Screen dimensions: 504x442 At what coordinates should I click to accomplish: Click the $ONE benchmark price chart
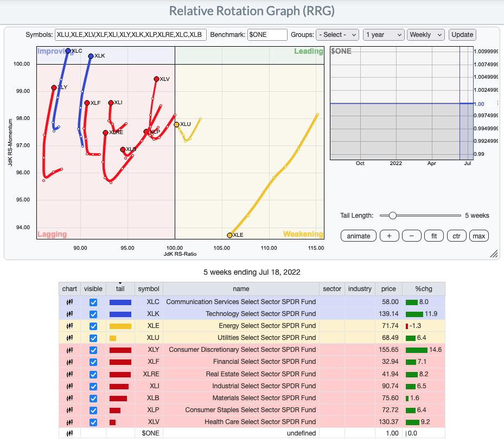pos(401,103)
